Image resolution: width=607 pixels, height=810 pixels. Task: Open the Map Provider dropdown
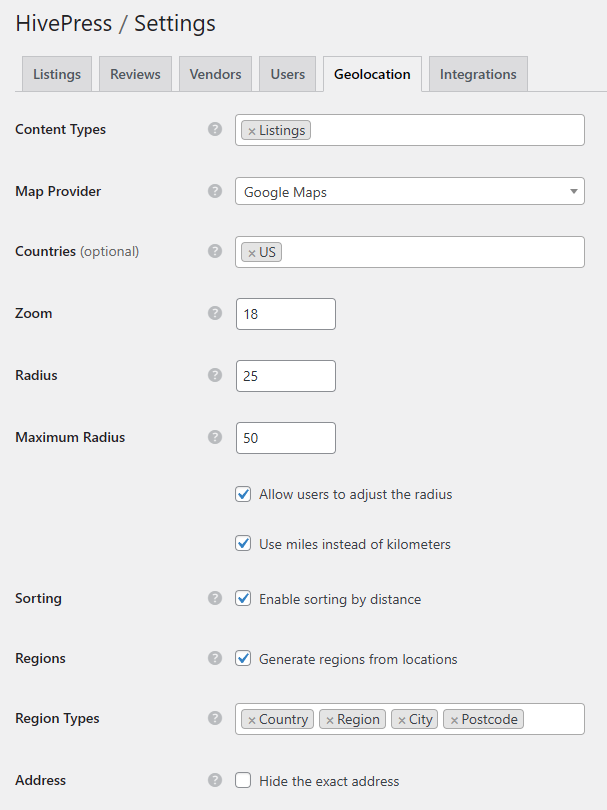[x=409, y=192]
